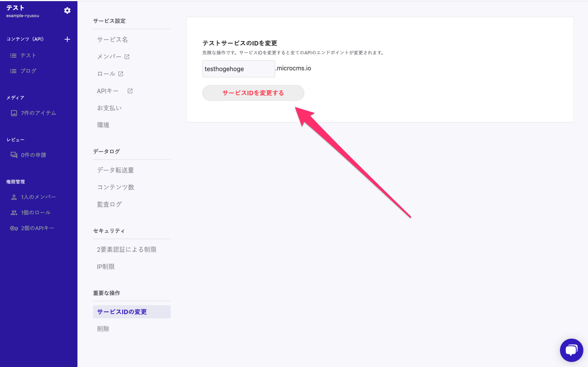This screenshot has width=588, height=367.
Task: Select サービス名 in settings menu
Action: 112,40
